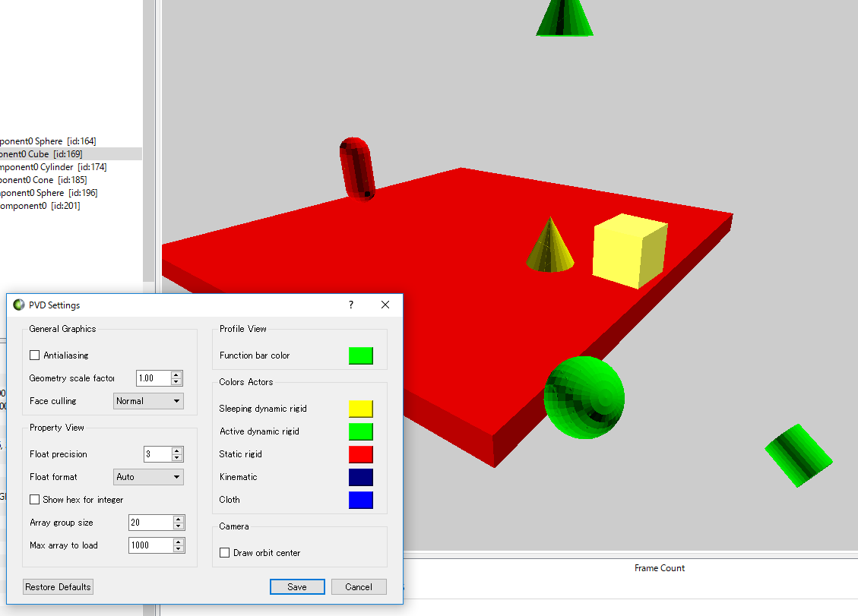Viewport: 858px width, 616px height.
Task: Increment Geometry scale factor with its up arrow
Action: 176,374
